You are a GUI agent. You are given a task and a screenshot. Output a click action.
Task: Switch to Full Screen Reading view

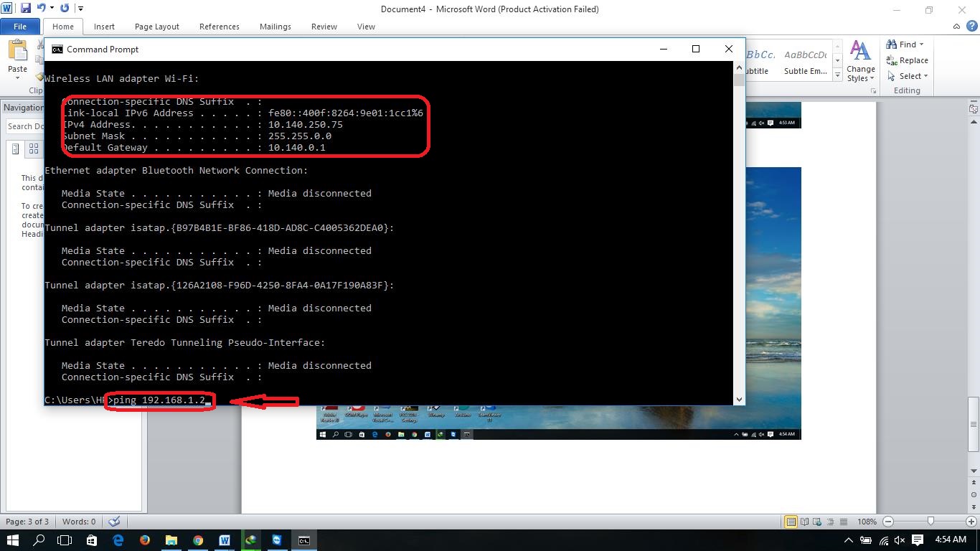point(804,522)
